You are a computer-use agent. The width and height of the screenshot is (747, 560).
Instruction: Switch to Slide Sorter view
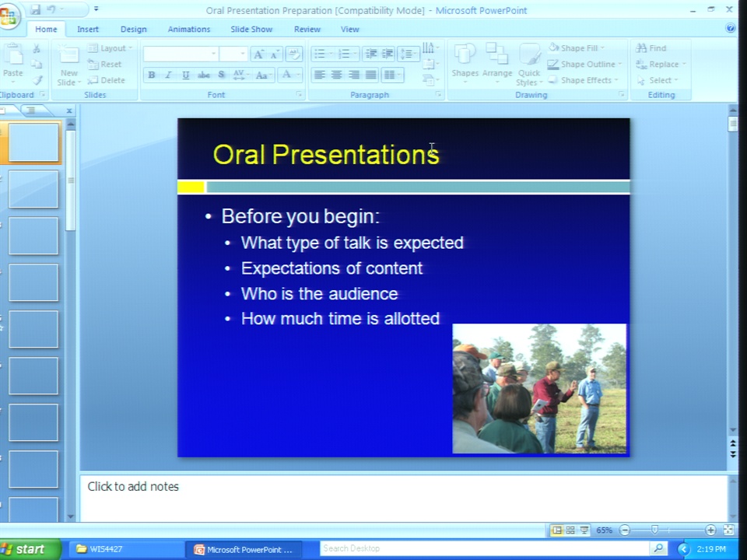pyautogui.click(x=570, y=530)
